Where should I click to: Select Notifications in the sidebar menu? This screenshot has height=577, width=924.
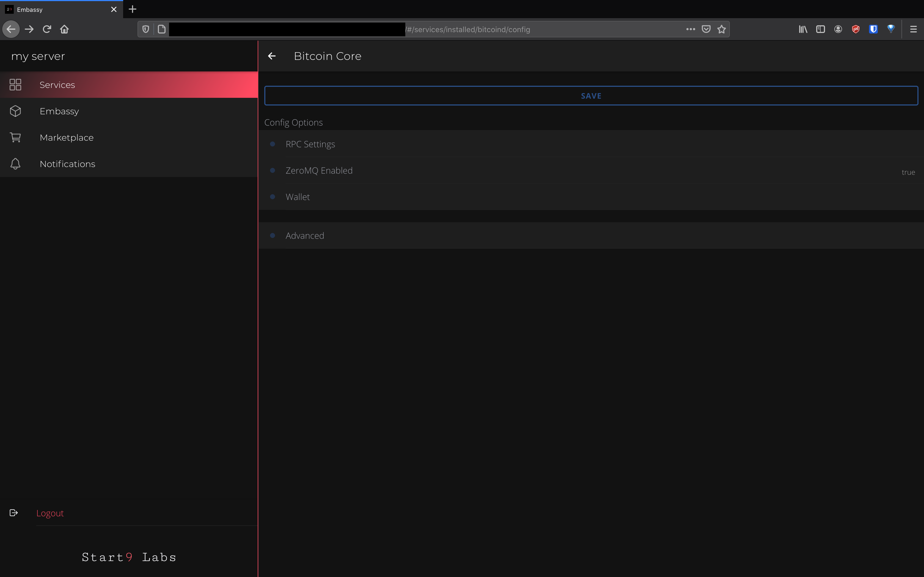pyautogui.click(x=68, y=164)
